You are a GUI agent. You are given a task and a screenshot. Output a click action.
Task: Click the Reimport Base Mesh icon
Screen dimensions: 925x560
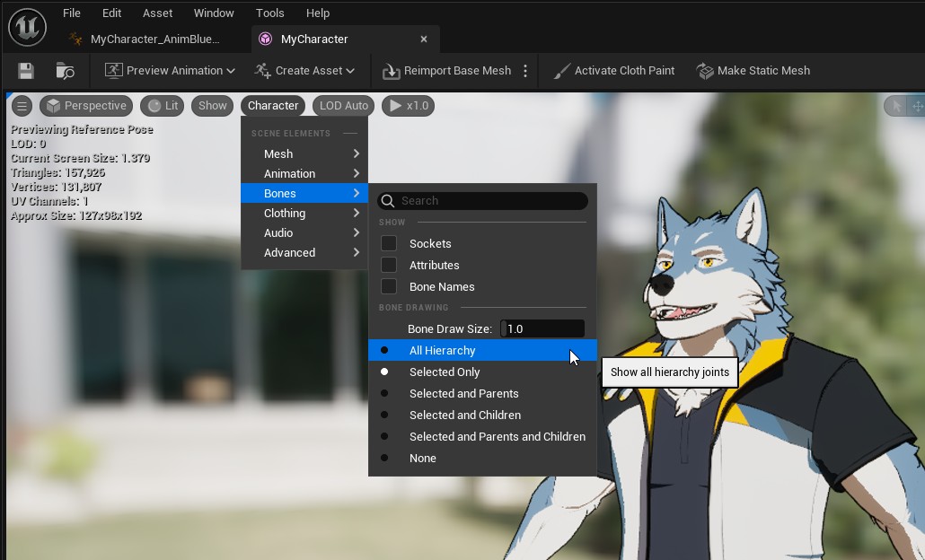tap(392, 71)
